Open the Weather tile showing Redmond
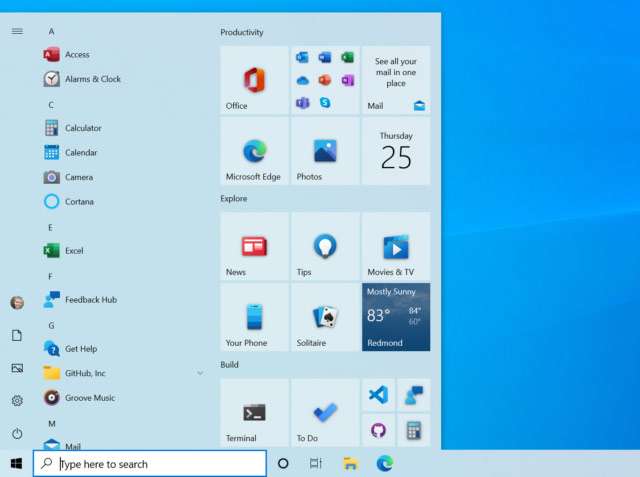 click(x=396, y=317)
